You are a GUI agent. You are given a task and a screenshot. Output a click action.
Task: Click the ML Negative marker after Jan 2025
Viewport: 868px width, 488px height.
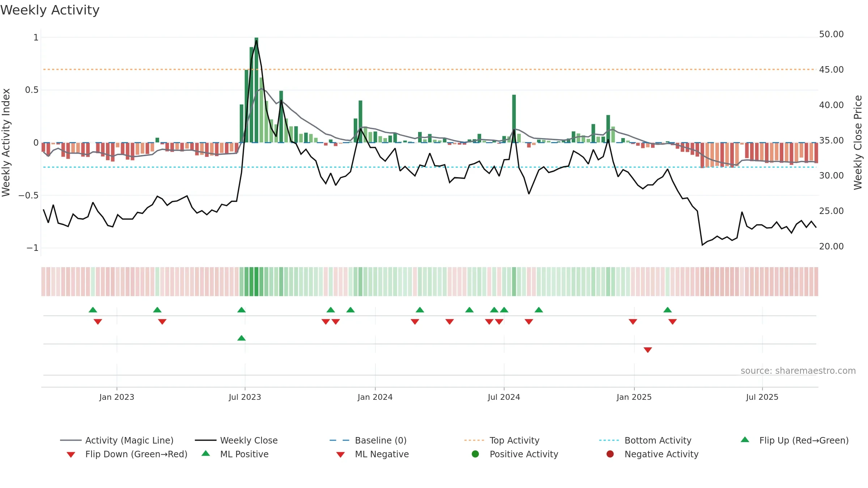(x=648, y=350)
